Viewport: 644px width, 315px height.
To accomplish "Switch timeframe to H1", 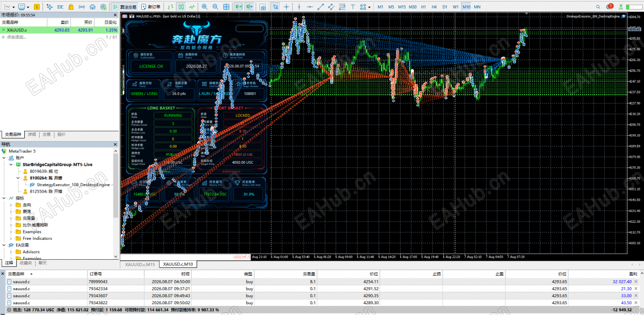I will tap(423, 7).
